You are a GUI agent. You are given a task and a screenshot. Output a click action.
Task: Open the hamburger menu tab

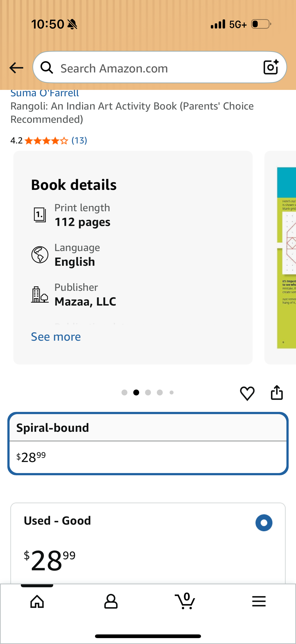259,601
